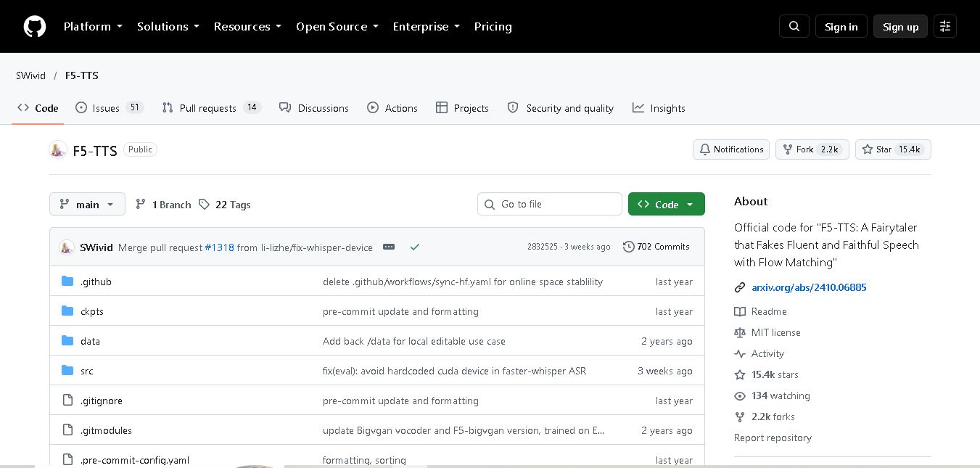Expand the commit message ellipsis

point(389,247)
